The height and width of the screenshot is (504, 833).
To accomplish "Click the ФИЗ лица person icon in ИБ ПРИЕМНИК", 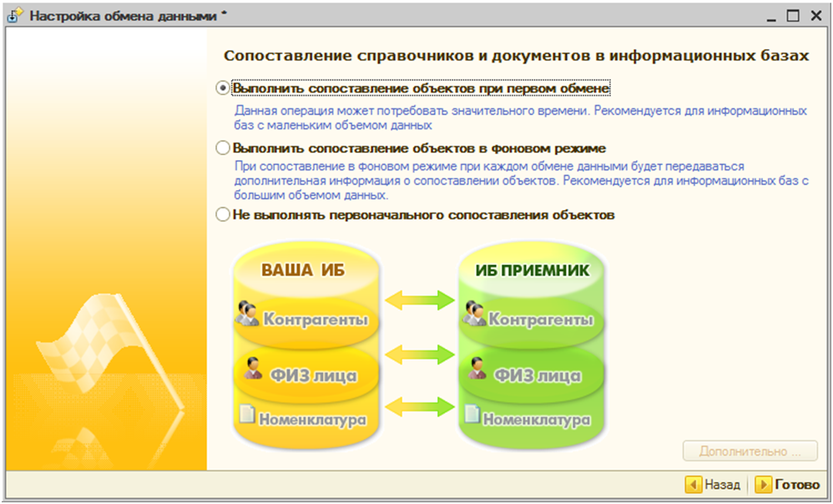I will (x=477, y=368).
